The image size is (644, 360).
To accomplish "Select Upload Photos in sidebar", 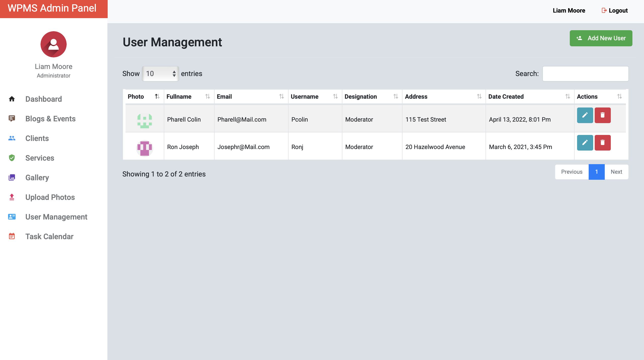I will pyautogui.click(x=50, y=197).
